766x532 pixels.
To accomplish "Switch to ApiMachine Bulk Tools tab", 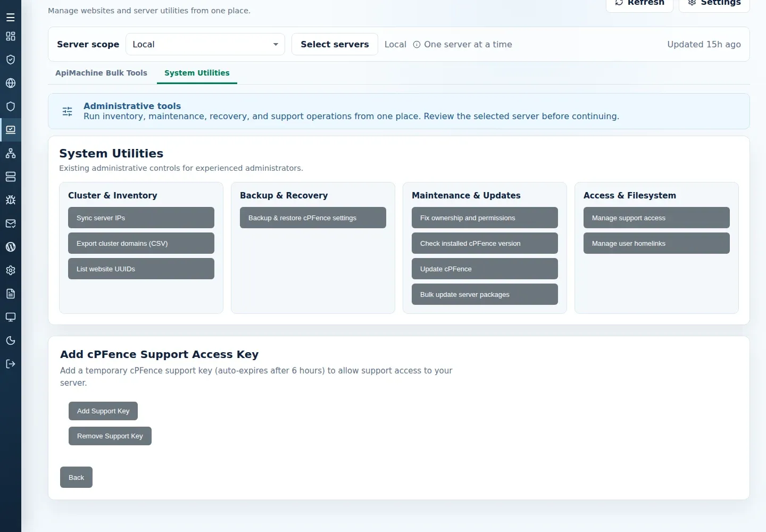I will tap(101, 73).
